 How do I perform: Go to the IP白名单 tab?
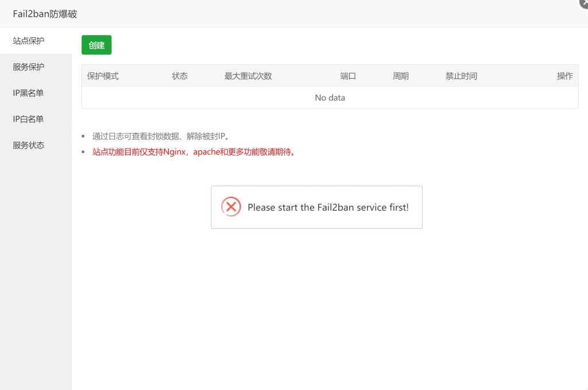[29, 119]
